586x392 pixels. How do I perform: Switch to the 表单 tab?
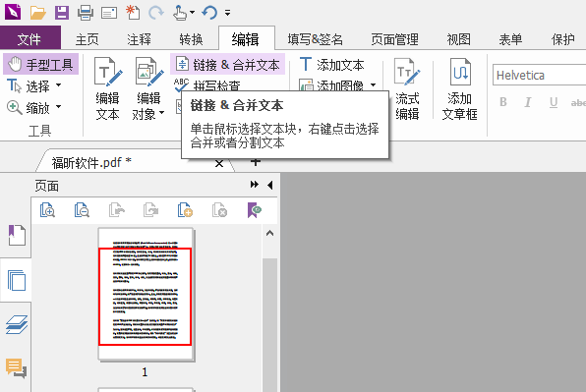(x=510, y=39)
